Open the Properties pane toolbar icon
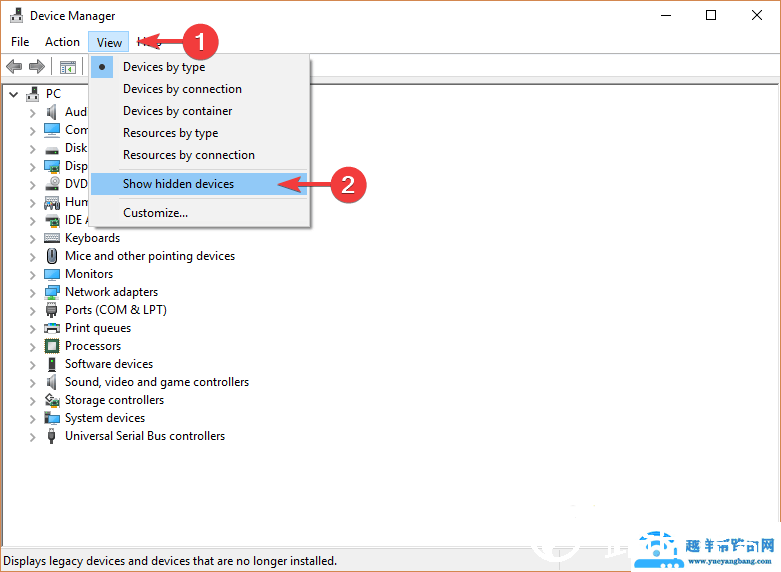The height and width of the screenshot is (572, 781). pos(68,67)
